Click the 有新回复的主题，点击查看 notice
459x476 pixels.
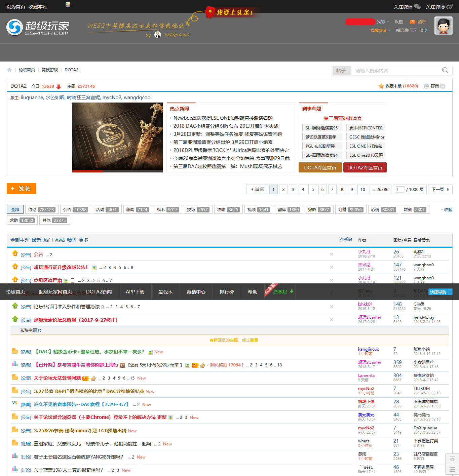(x=234, y=340)
